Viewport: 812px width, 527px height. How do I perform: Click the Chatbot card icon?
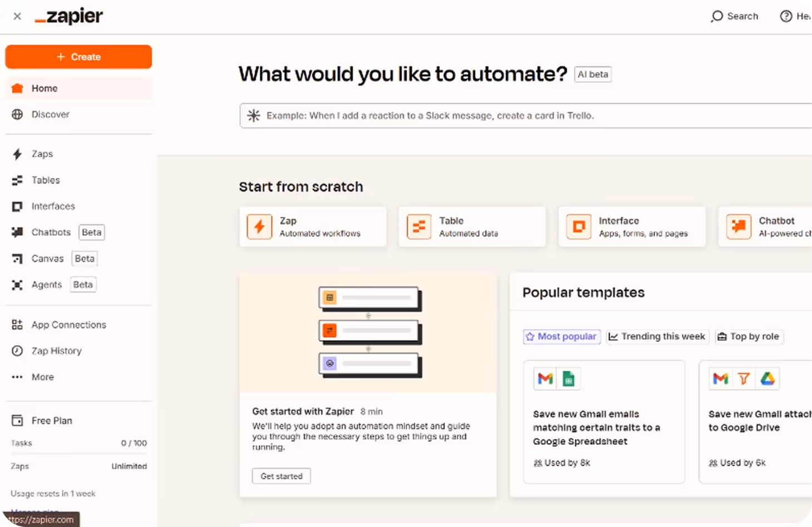click(x=739, y=227)
